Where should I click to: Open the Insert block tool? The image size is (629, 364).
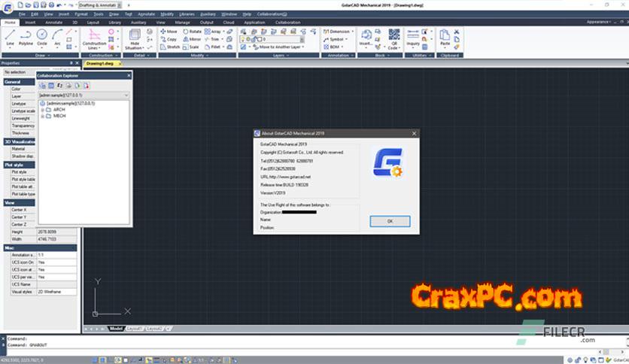click(366, 38)
